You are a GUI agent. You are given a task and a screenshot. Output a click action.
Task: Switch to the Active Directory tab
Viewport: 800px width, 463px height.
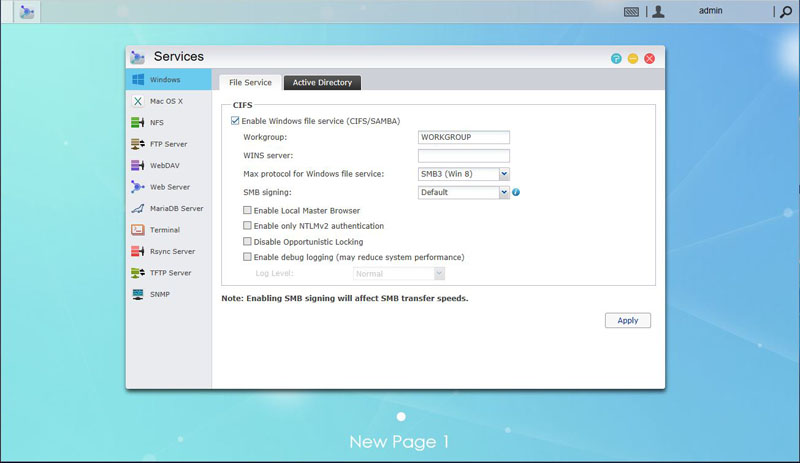[x=322, y=83]
